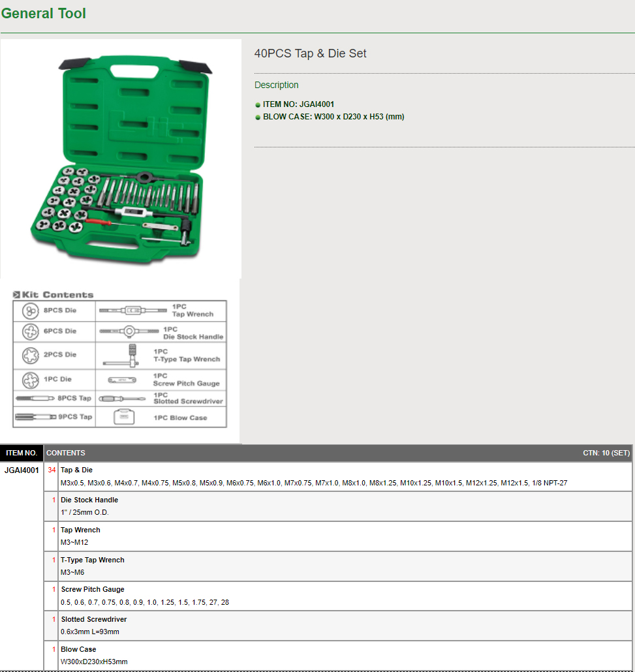Click the 6PCS Die icon
Viewport: 635px width, 672px height.
pyautogui.click(x=30, y=331)
